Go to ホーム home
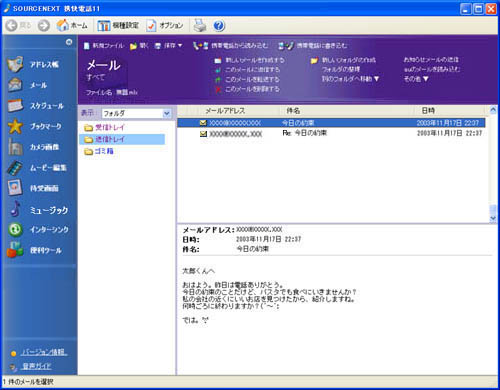 click(72, 25)
